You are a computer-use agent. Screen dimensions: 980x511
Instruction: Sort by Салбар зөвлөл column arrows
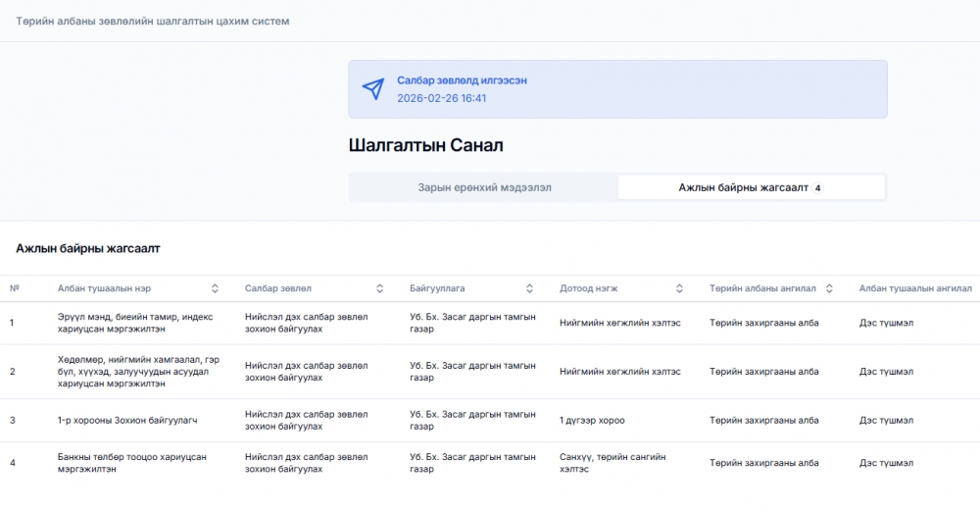pyautogui.click(x=379, y=288)
